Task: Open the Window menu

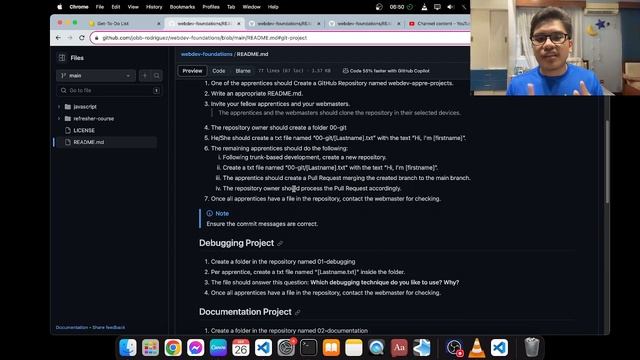Action: point(251,7)
